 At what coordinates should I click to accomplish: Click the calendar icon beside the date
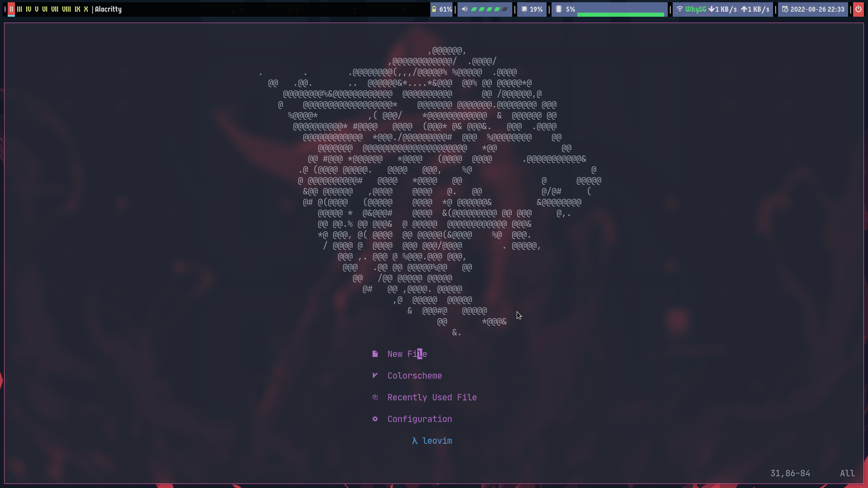click(x=785, y=9)
